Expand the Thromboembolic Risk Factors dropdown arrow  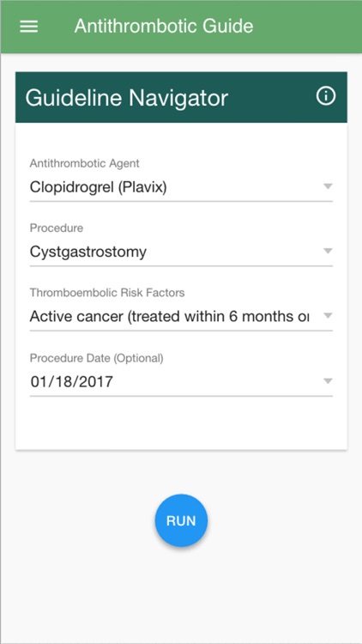[x=327, y=315]
